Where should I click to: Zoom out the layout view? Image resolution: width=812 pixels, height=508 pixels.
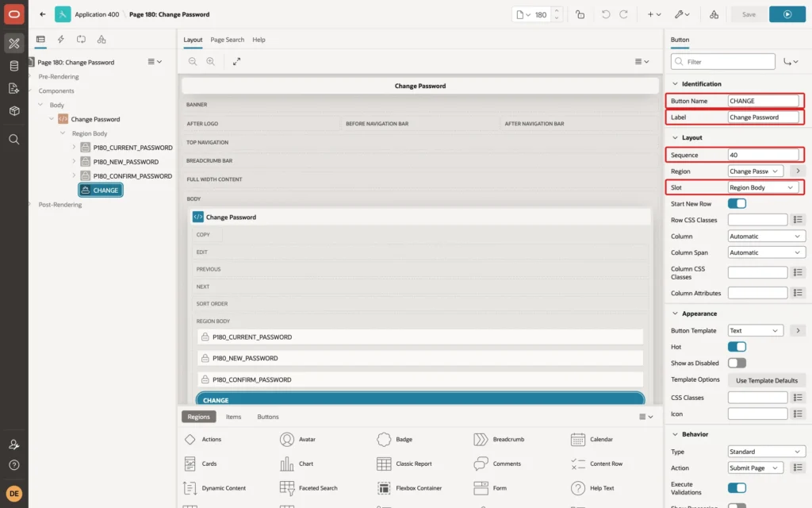coord(193,61)
